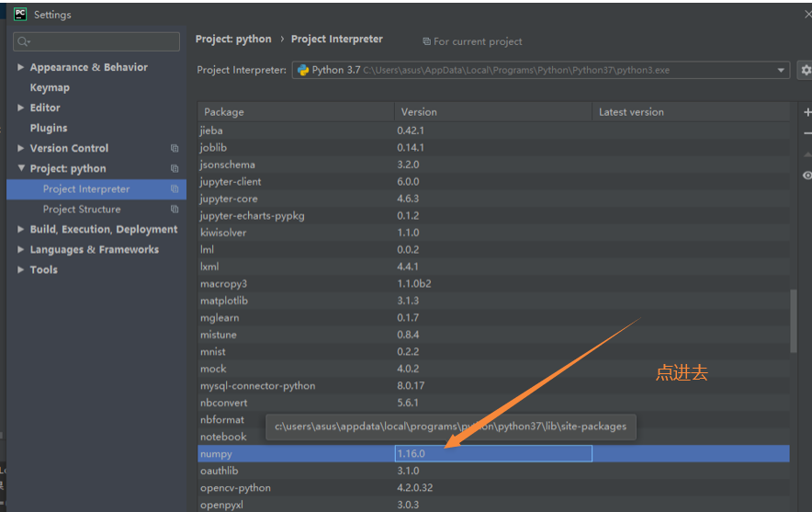This screenshot has width=812, height=512.
Task: Click Project: python breadcrumb
Action: (233, 39)
